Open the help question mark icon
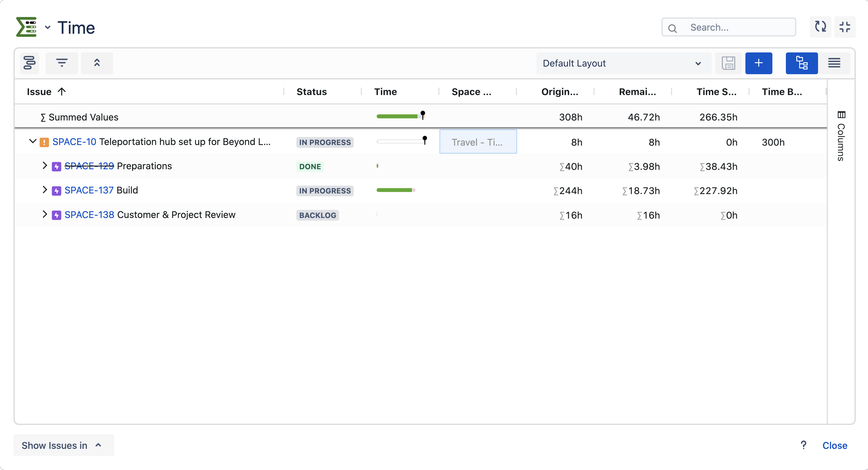 click(804, 445)
